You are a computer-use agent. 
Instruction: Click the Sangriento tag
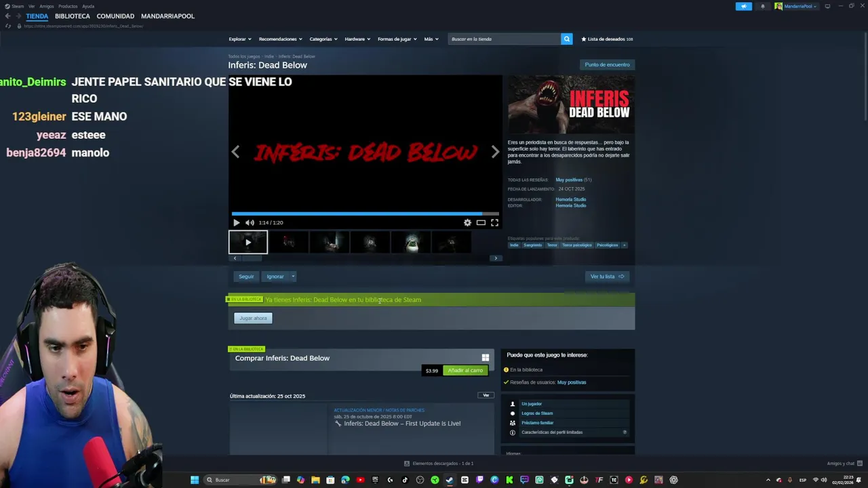coord(532,245)
